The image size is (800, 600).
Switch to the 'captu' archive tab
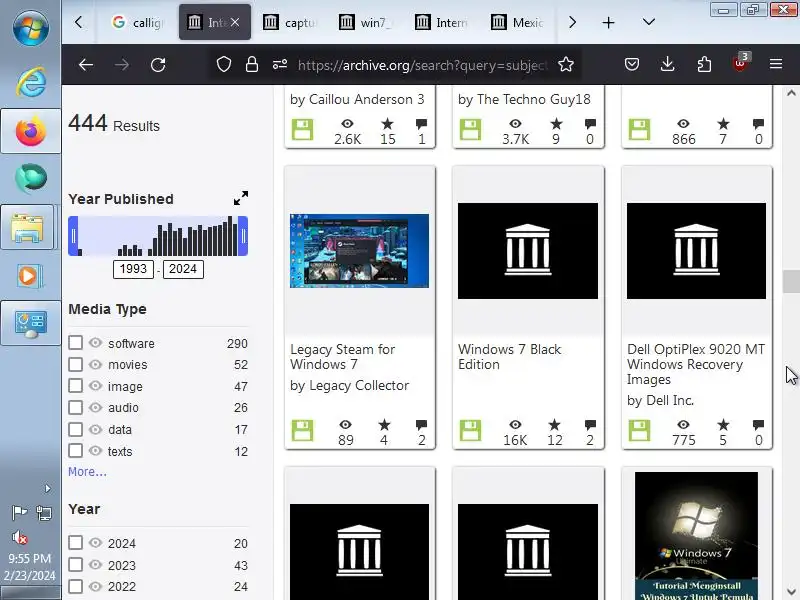coord(290,22)
